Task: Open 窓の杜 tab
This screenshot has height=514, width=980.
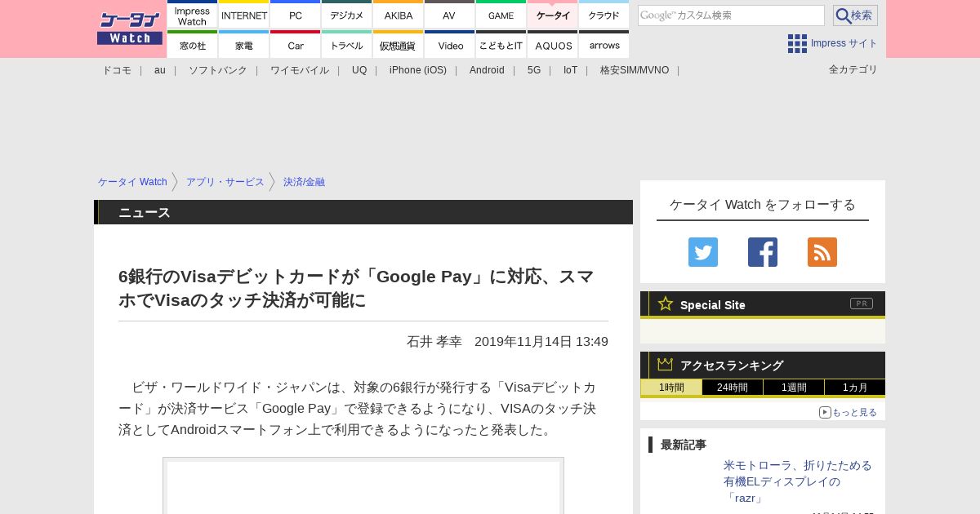Action: point(192,45)
